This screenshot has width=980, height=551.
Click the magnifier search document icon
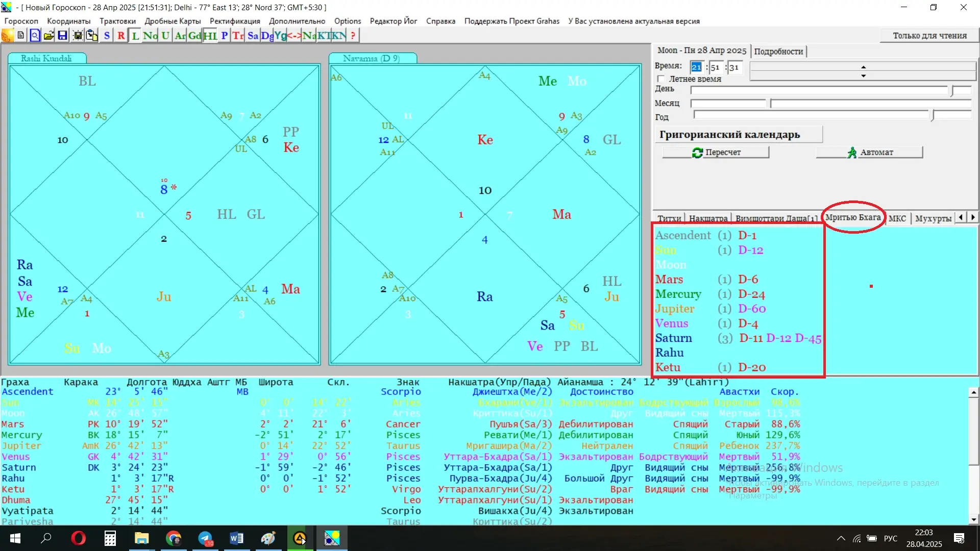click(x=35, y=35)
